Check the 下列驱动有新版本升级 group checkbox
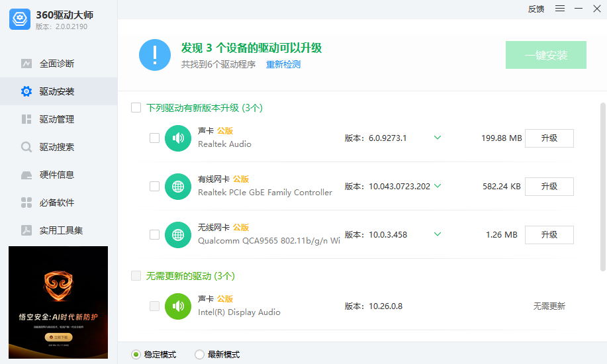The width and height of the screenshot is (607, 364). tap(136, 108)
